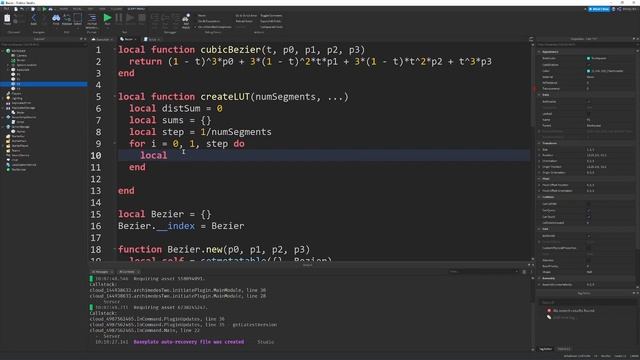640x360 pixels.
Task: Expand the Baseplate node arrow
Action: pyautogui.click(x=9, y=70)
